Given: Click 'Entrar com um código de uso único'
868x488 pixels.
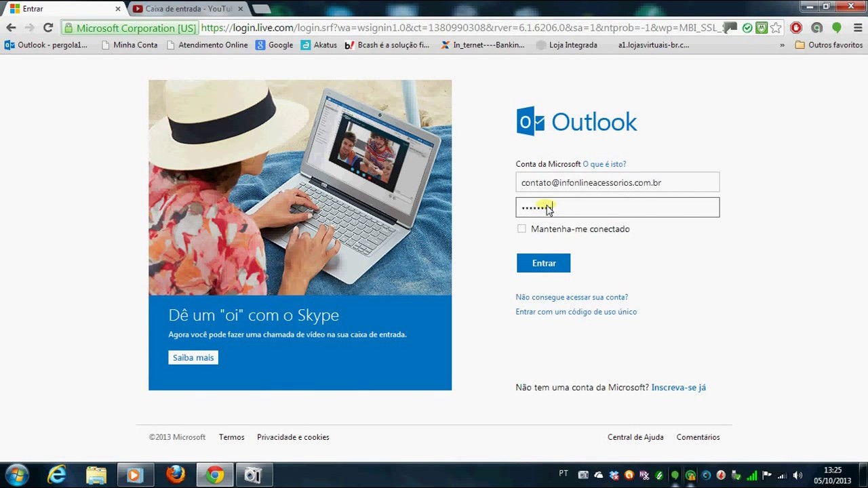Looking at the screenshot, I should pos(576,312).
